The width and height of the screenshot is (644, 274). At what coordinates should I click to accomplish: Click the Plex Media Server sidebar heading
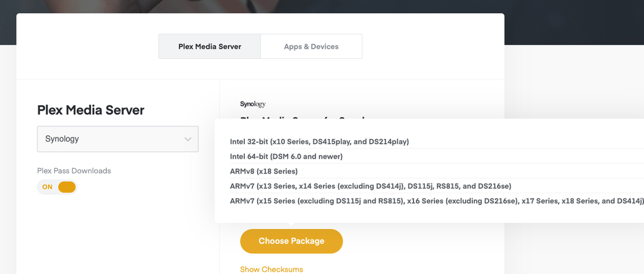pos(91,110)
